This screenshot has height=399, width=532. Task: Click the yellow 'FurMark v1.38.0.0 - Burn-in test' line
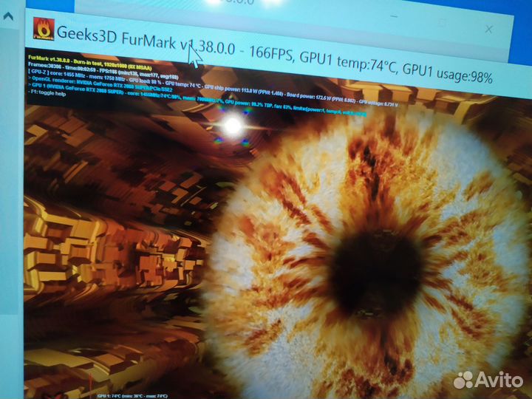click(90, 63)
